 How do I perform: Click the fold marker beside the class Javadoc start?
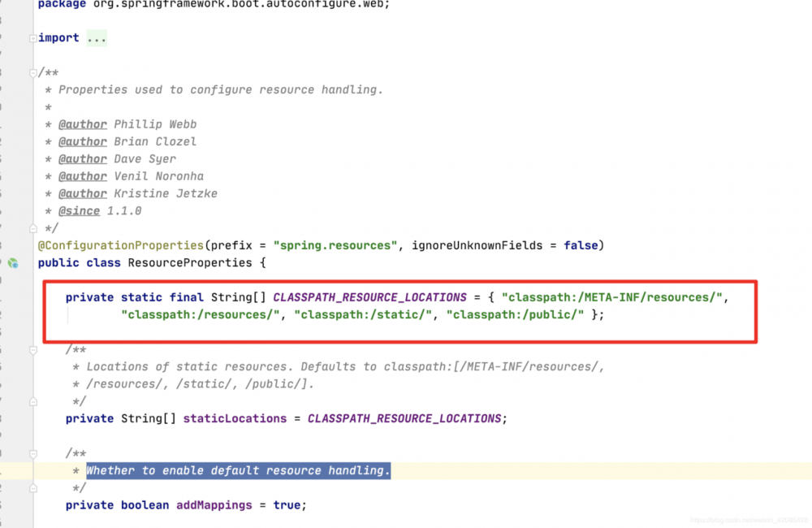(x=32, y=71)
